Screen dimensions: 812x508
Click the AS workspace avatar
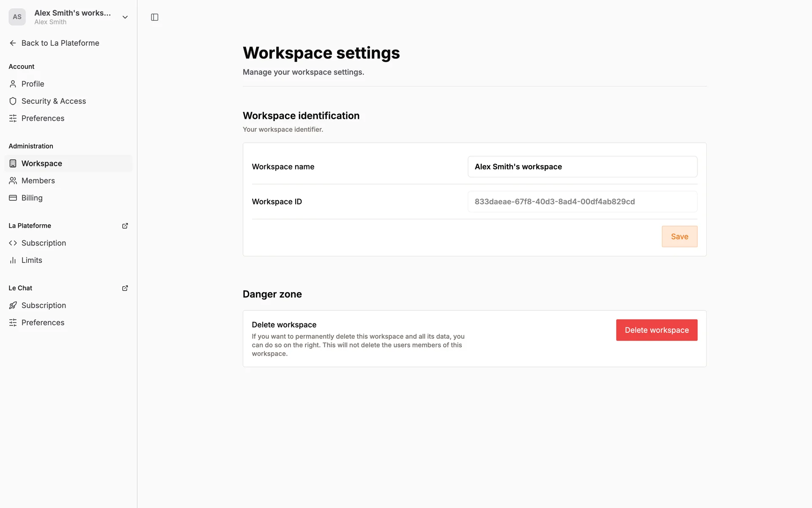(17, 17)
